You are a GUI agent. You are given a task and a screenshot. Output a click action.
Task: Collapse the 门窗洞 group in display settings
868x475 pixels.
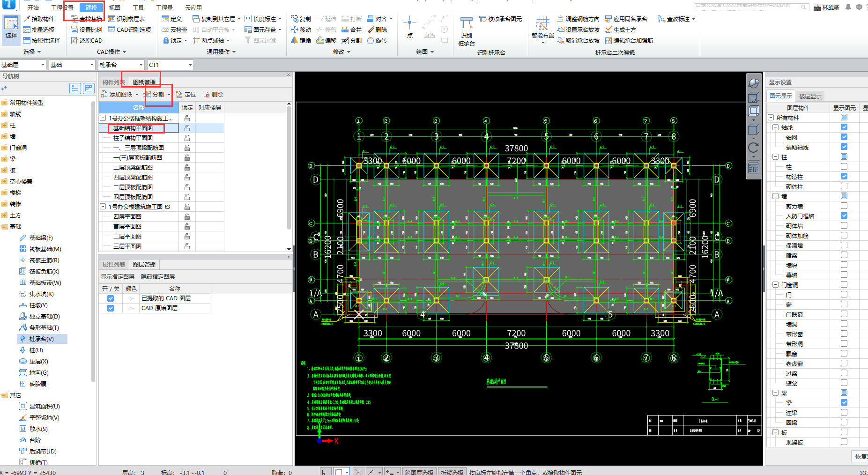coord(775,284)
